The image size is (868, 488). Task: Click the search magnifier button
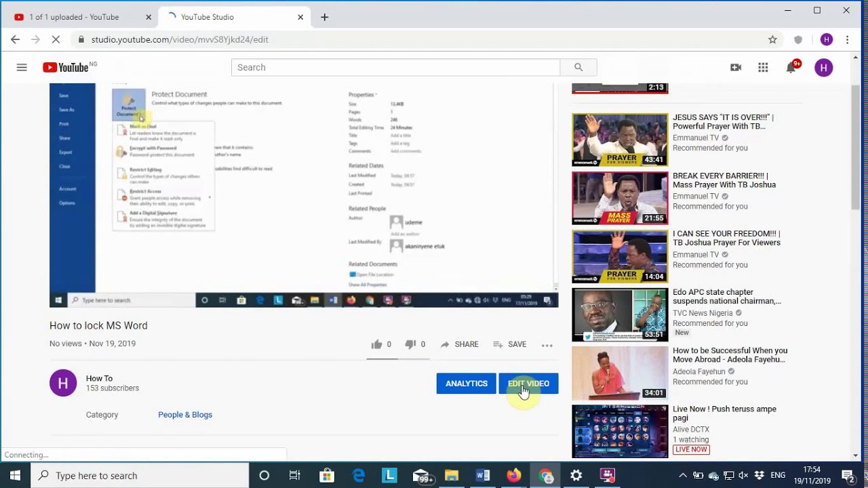pos(578,67)
